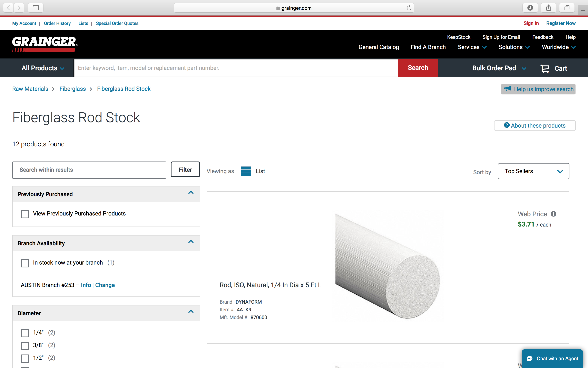Screen dimensions: 588x368
Task: Click the red Search button
Action: click(x=418, y=68)
